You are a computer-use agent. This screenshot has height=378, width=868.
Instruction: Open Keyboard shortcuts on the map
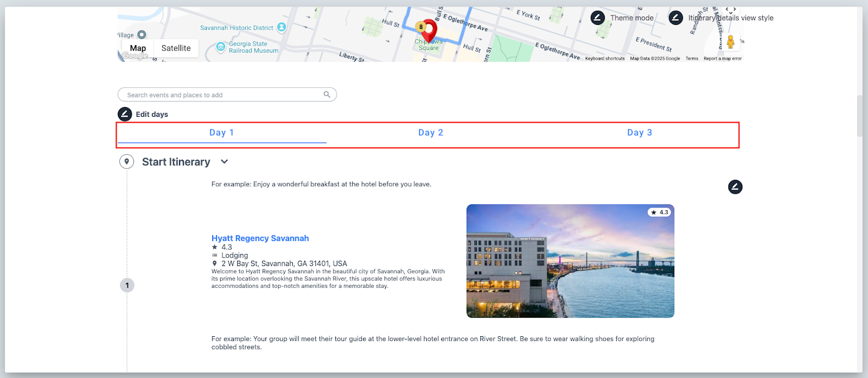click(605, 58)
